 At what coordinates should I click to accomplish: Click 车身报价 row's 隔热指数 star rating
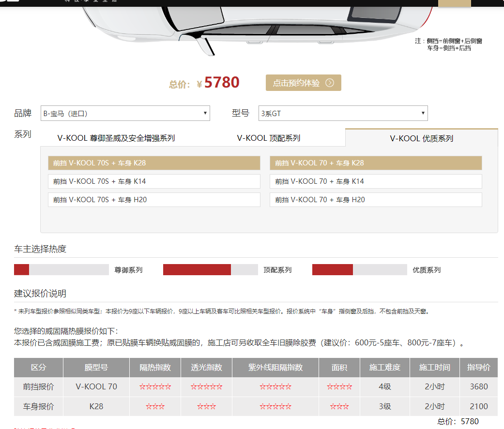coord(155,407)
